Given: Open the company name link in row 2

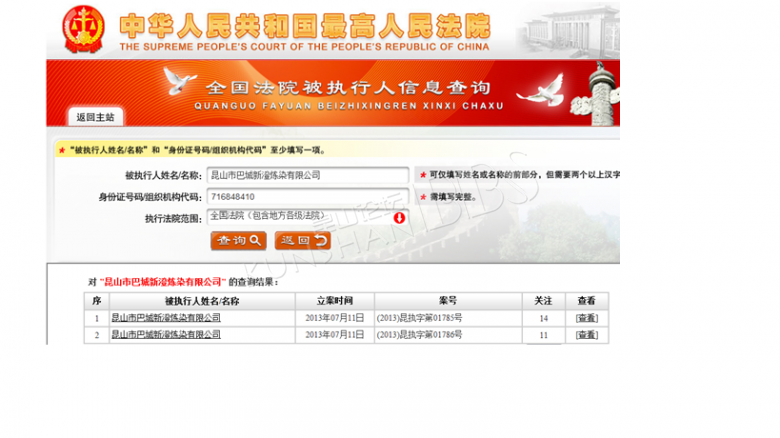Looking at the screenshot, I should pos(165,335).
